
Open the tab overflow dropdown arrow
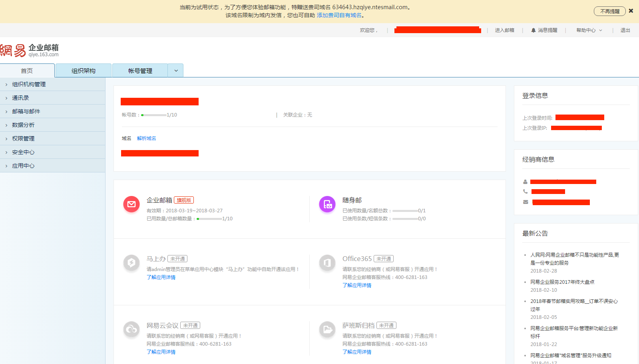[x=176, y=71]
